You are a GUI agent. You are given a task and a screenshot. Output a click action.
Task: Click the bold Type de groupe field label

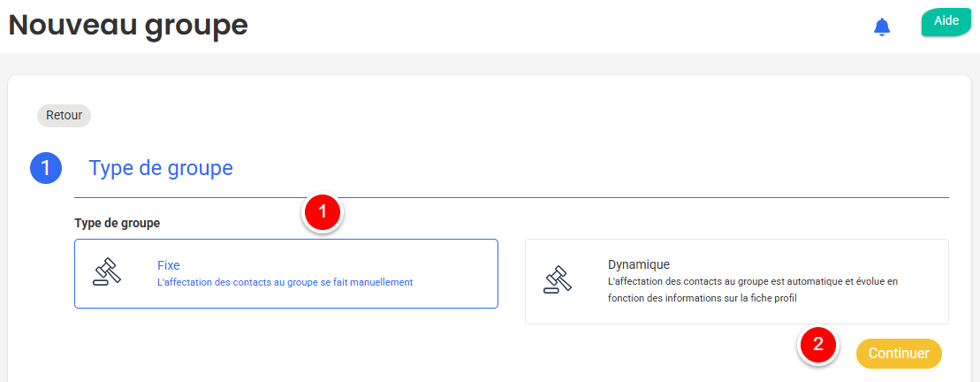(117, 223)
